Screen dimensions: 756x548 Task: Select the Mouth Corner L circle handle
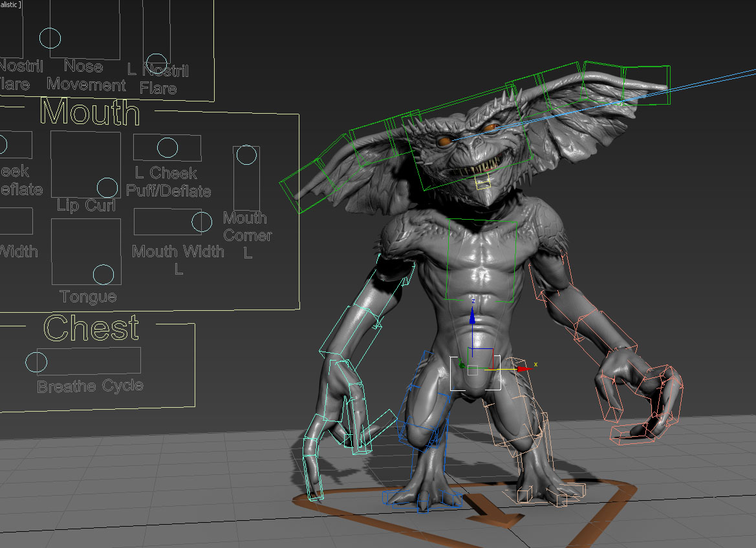(246, 154)
